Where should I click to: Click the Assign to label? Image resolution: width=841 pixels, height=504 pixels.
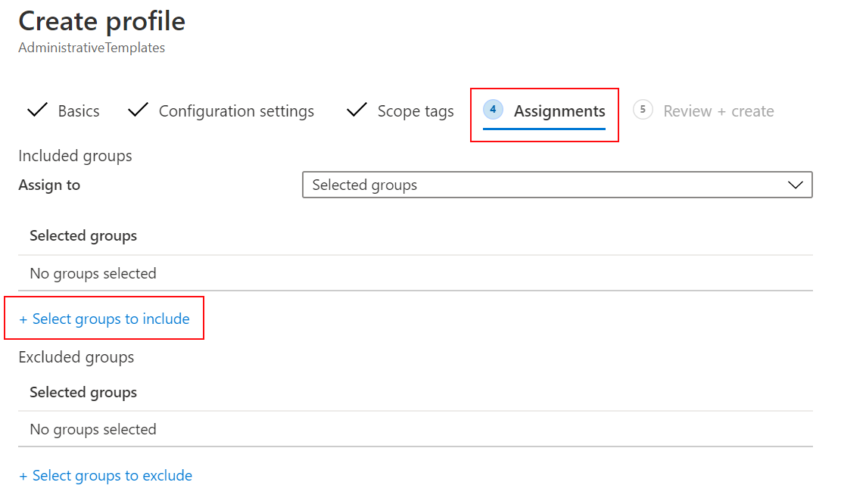(x=49, y=185)
